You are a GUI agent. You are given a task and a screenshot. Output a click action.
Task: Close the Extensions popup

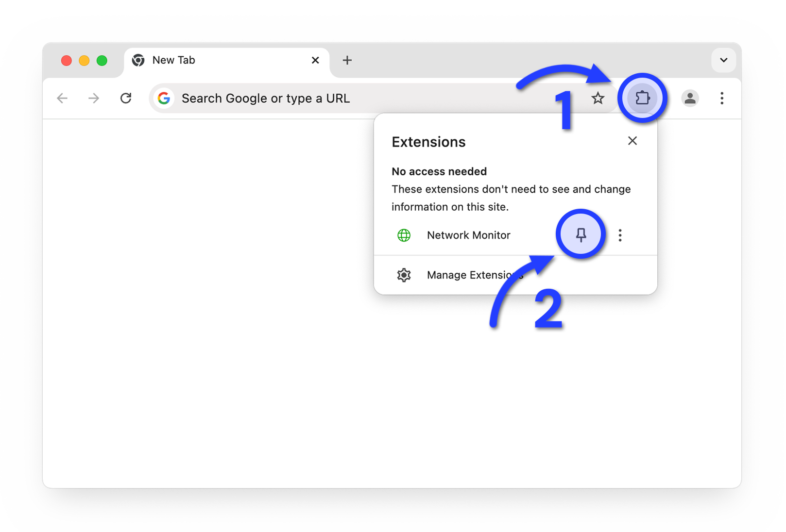[x=632, y=141]
